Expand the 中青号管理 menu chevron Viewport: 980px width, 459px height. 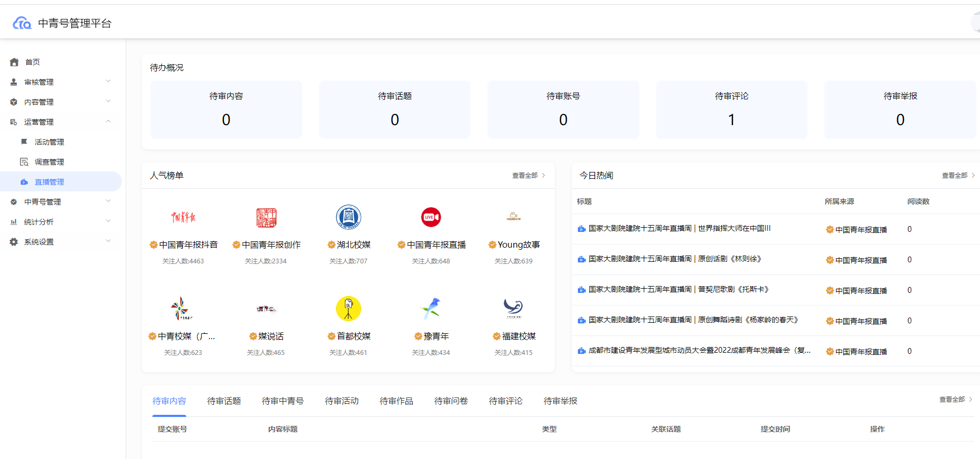coord(108,201)
